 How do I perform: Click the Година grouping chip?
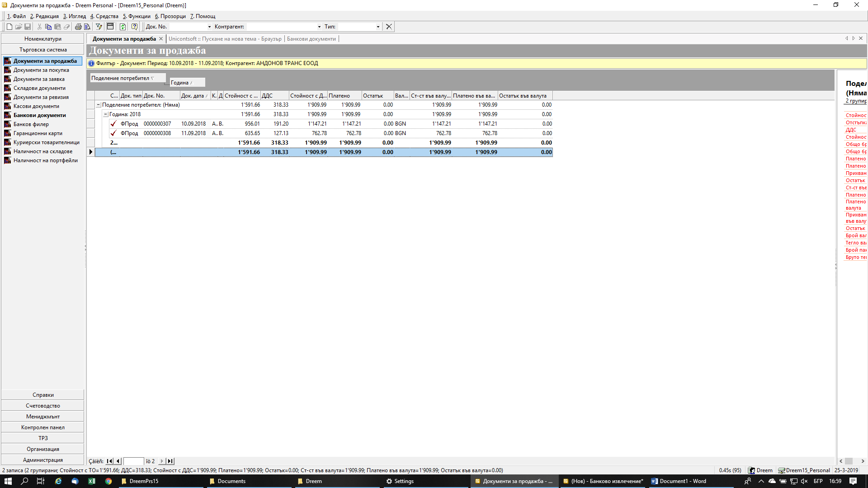(187, 83)
